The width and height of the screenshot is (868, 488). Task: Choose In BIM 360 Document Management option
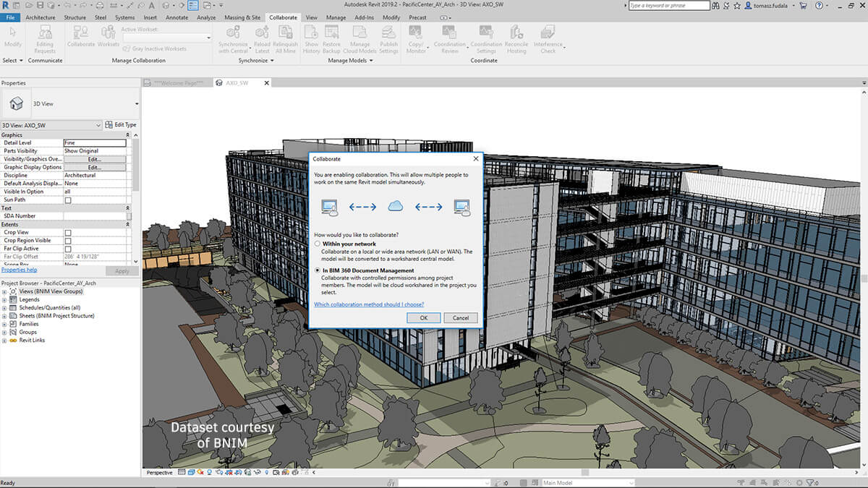click(318, 270)
